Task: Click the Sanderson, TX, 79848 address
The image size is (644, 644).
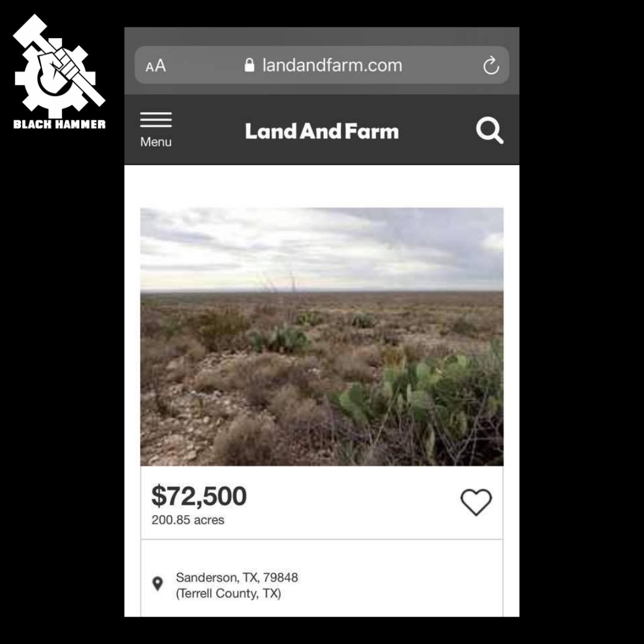Action: coord(237,577)
